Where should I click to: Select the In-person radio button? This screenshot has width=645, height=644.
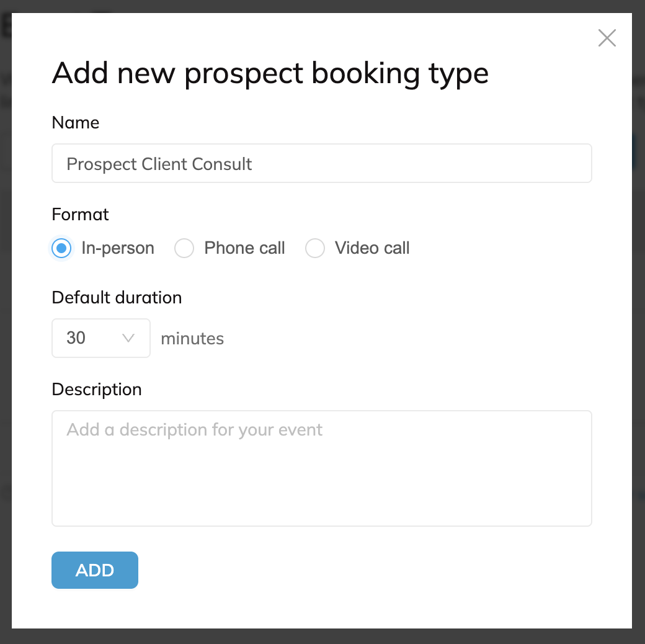tap(61, 249)
